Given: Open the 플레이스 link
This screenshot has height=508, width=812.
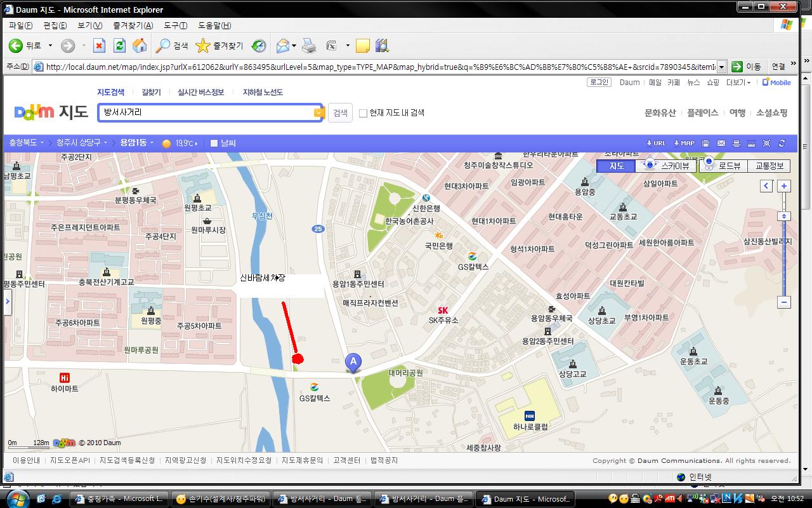Looking at the screenshot, I should (702, 113).
